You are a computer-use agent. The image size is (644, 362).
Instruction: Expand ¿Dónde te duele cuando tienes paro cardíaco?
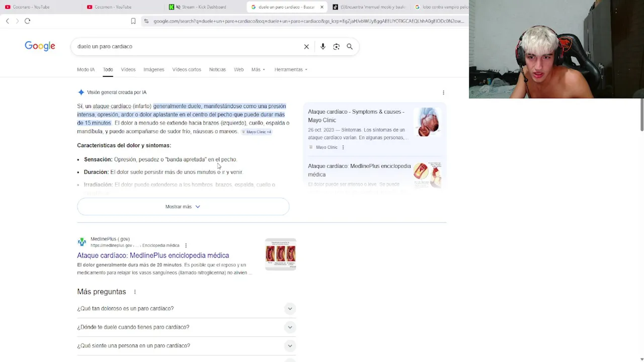187,327
